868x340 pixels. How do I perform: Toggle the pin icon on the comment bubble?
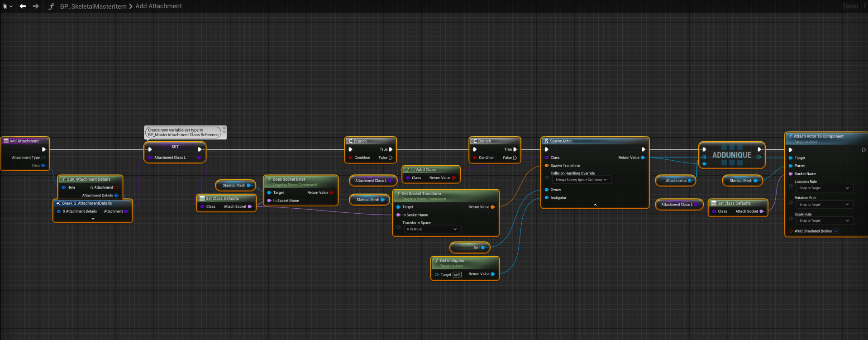point(224,128)
